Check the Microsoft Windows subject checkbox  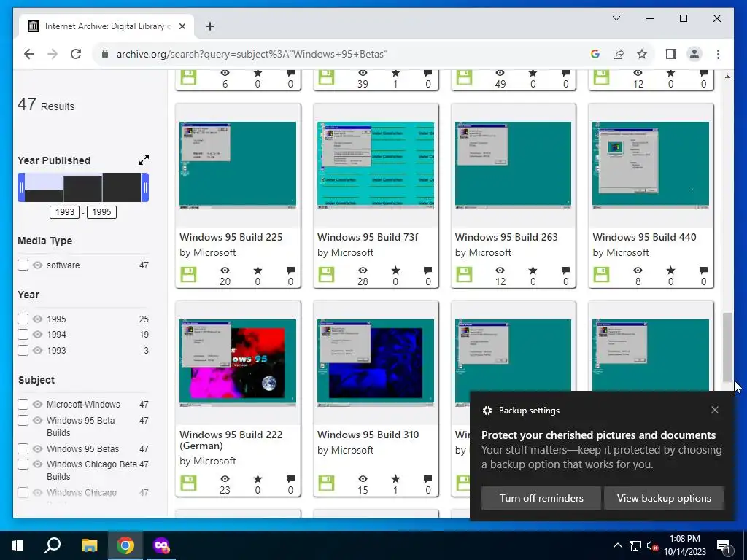[x=23, y=404]
